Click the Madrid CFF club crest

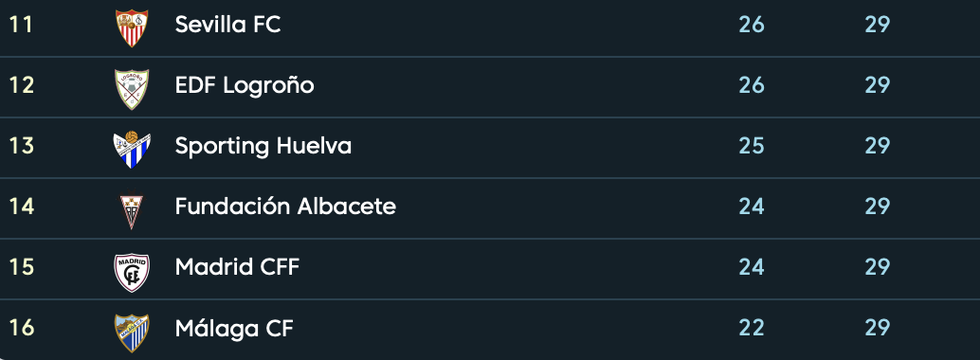[x=131, y=272]
